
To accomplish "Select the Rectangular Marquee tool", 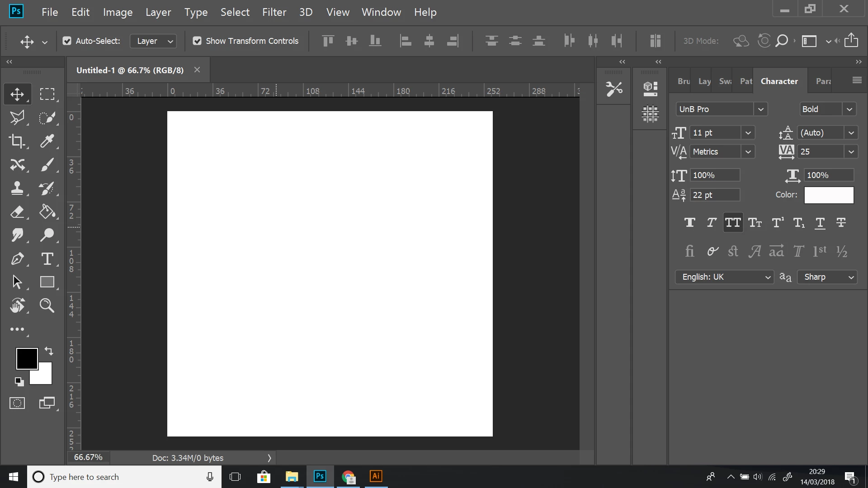I will (47, 94).
